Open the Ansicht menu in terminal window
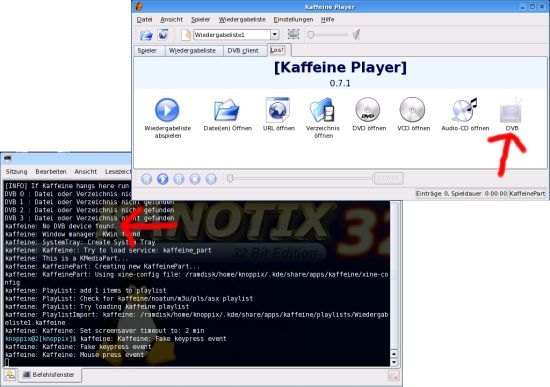 point(86,172)
